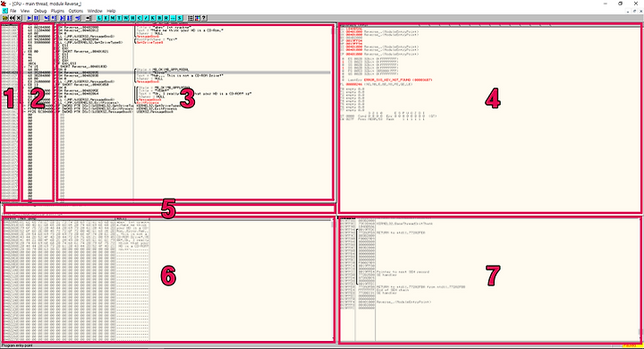Click 'Program entry point' status bar text
Image resolution: width=644 pixels, height=349 pixels.
pos(16,345)
